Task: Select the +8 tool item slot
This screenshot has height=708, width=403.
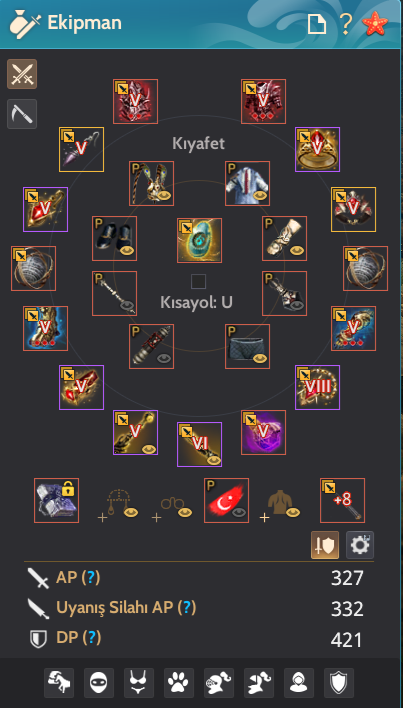Action: [343, 500]
